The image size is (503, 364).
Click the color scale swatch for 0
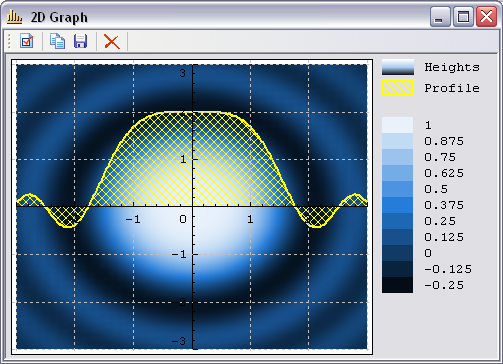[x=397, y=253]
